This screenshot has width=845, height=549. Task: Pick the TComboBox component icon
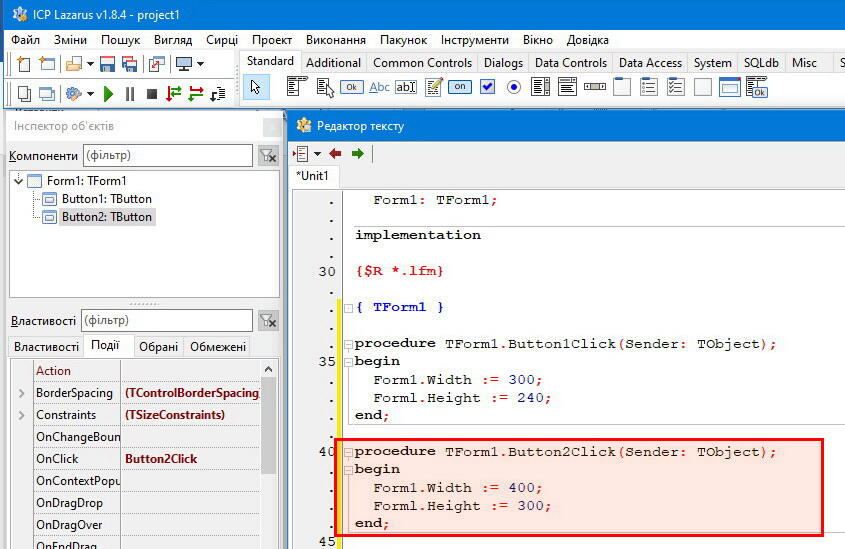[567, 87]
